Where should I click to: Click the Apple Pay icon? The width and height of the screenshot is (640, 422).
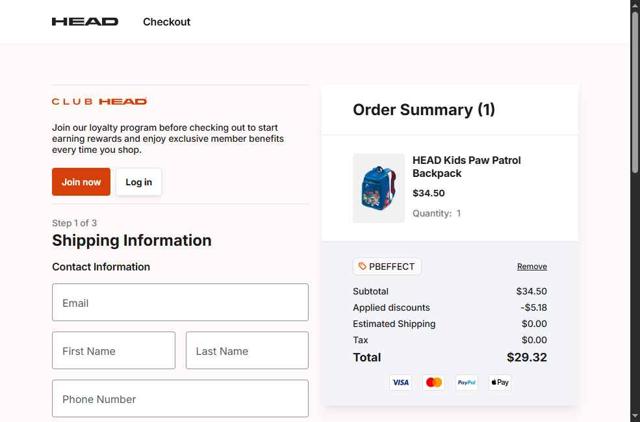tap(500, 382)
